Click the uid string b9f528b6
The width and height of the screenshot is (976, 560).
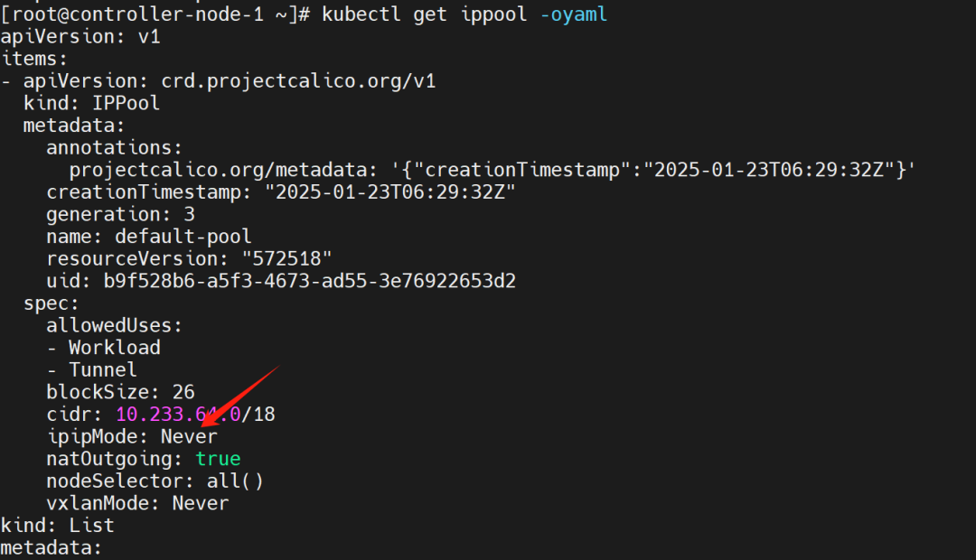click(309, 281)
